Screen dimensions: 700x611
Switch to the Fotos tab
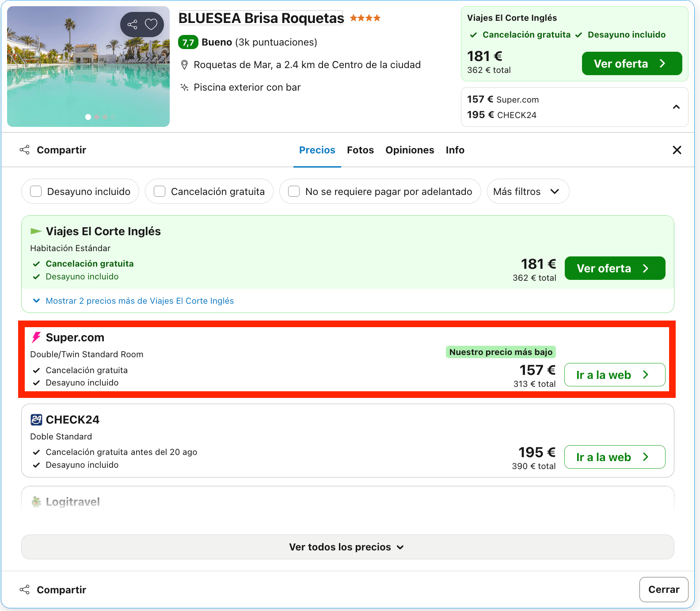360,150
